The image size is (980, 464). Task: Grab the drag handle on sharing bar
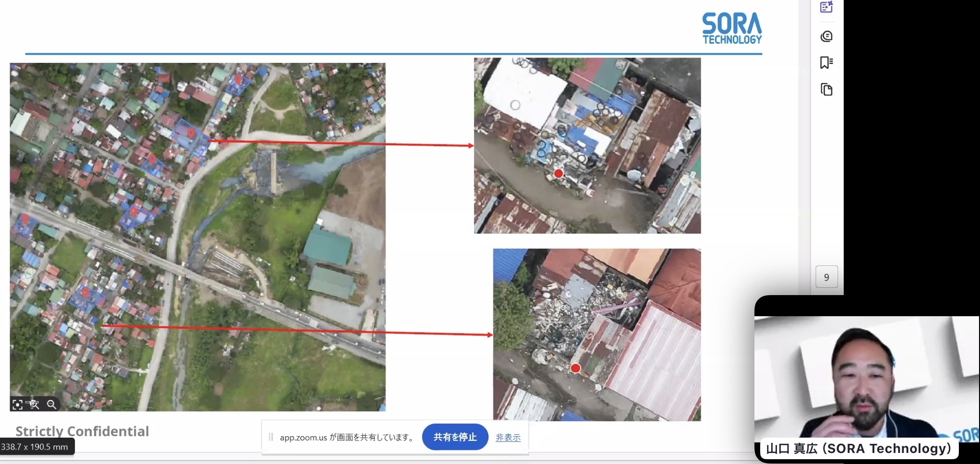(x=271, y=437)
